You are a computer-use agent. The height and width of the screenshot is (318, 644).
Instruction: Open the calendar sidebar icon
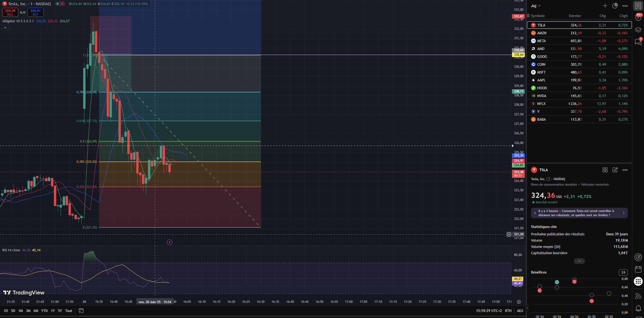click(x=638, y=269)
